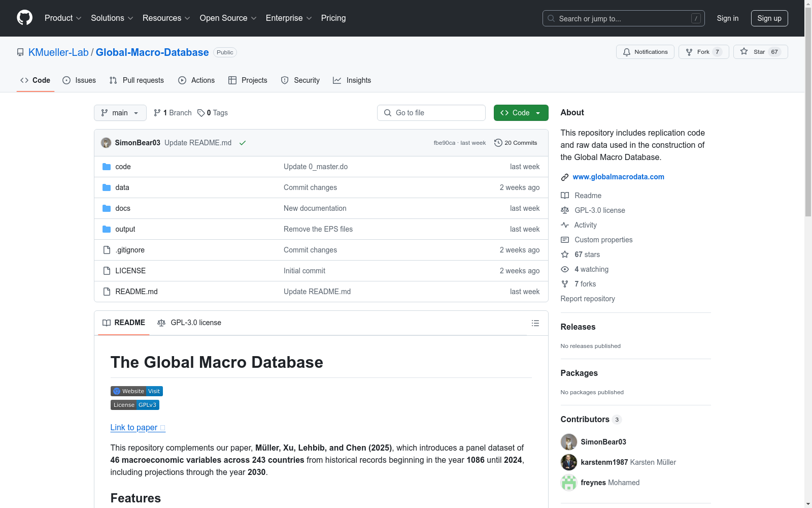
Task: Click the License GPLv3 badge
Action: pos(135,405)
